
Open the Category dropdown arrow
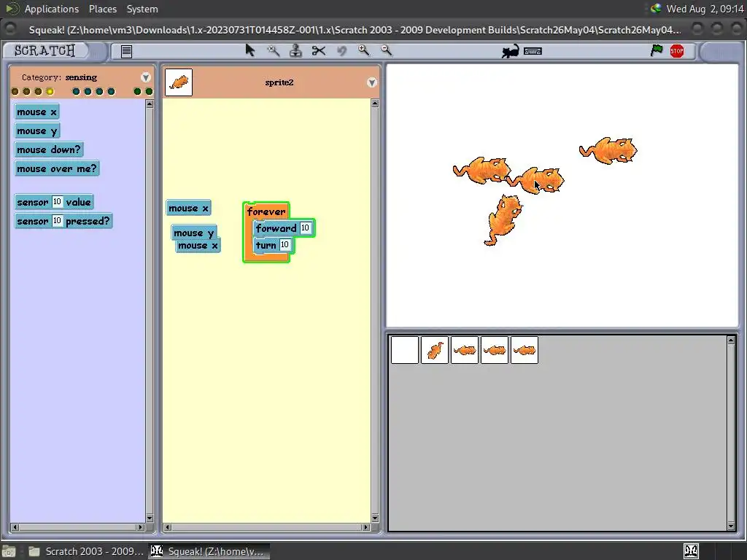coord(146,77)
